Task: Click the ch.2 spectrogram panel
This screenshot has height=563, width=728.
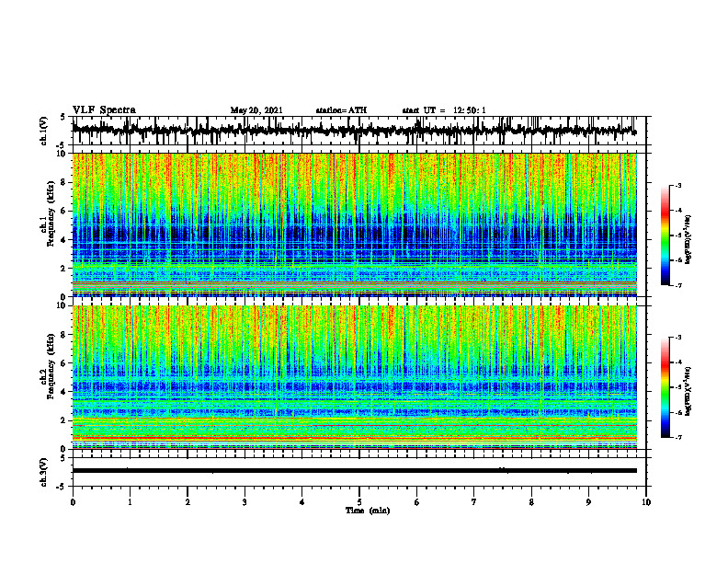Action: pos(355,377)
